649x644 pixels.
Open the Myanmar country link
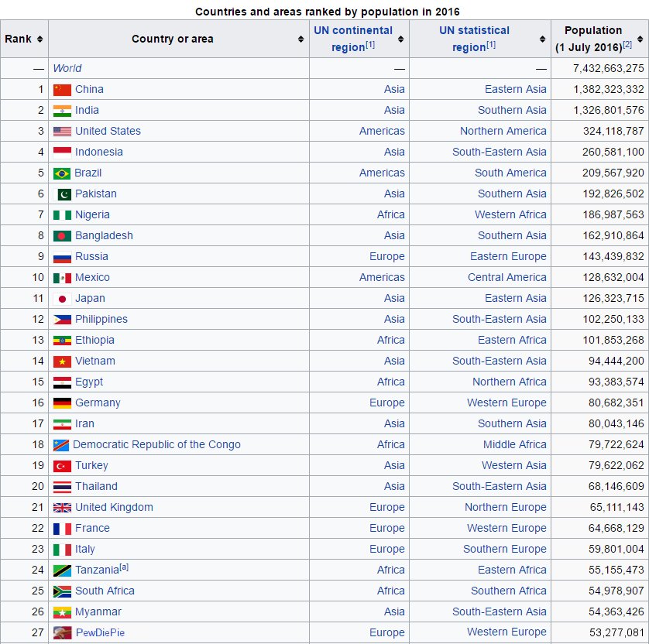tap(98, 611)
